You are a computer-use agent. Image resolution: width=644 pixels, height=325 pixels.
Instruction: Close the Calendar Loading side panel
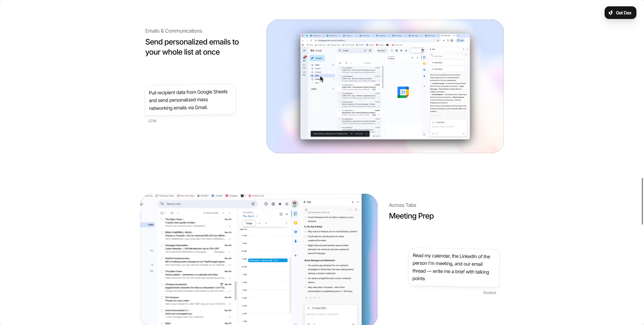417,58
